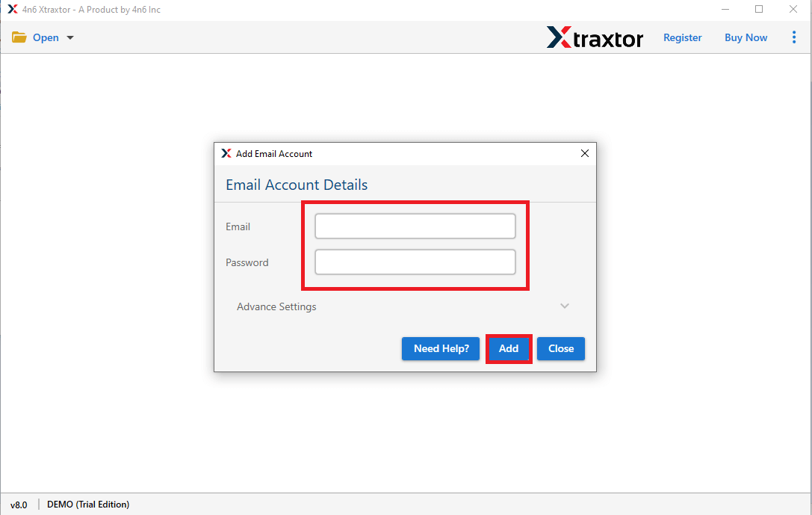Image resolution: width=812 pixels, height=515 pixels.
Task: Click the DEMO Trial Edition status label
Action: (x=87, y=504)
